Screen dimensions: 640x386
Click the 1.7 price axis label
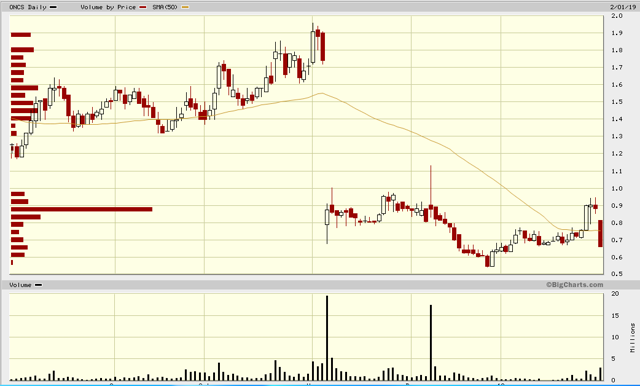pos(617,67)
